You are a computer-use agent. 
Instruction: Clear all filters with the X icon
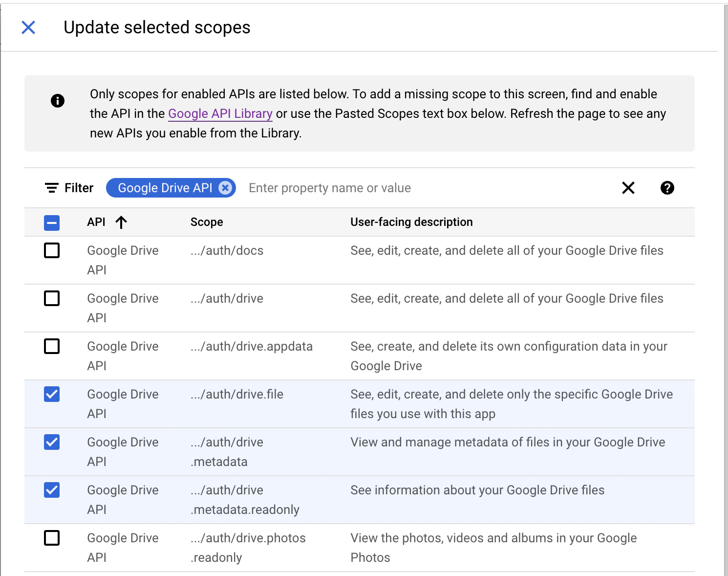click(x=628, y=188)
